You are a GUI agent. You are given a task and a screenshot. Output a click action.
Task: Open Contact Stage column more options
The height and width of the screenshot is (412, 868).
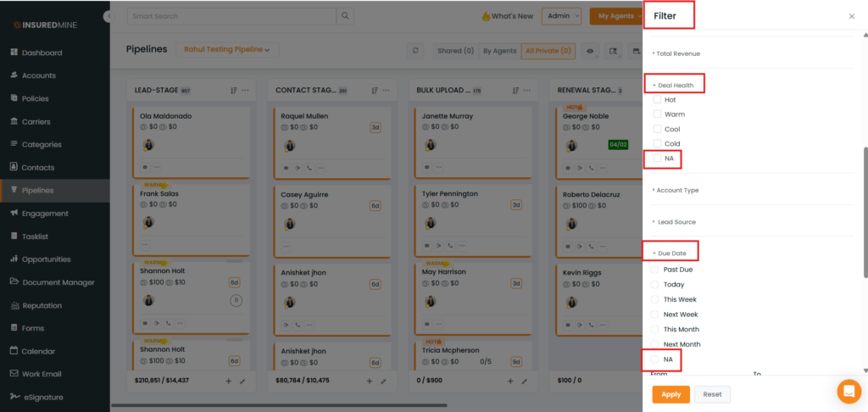[387, 91]
